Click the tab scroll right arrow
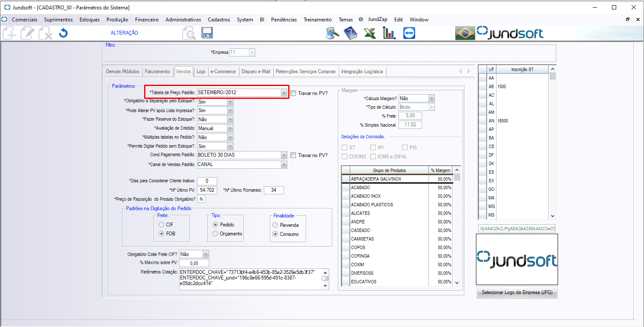The height and width of the screenshot is (327, 644). 469,71
